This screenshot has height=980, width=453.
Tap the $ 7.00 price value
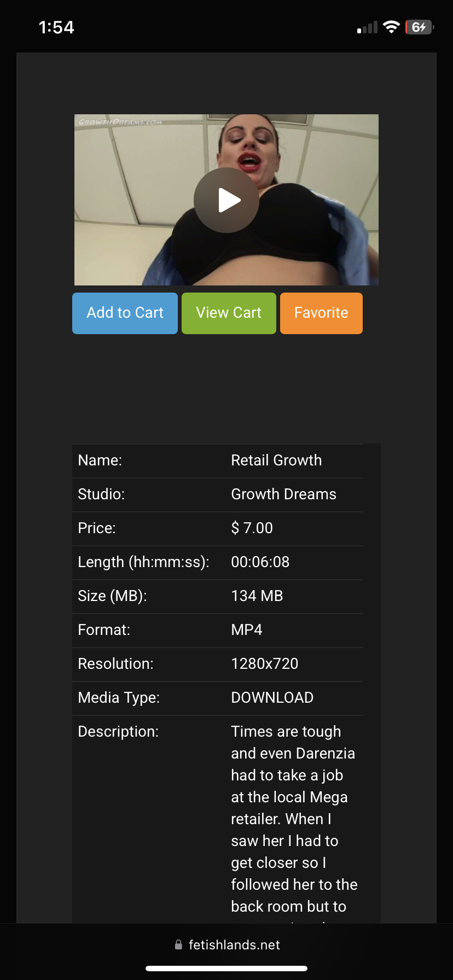click(252, 528)
